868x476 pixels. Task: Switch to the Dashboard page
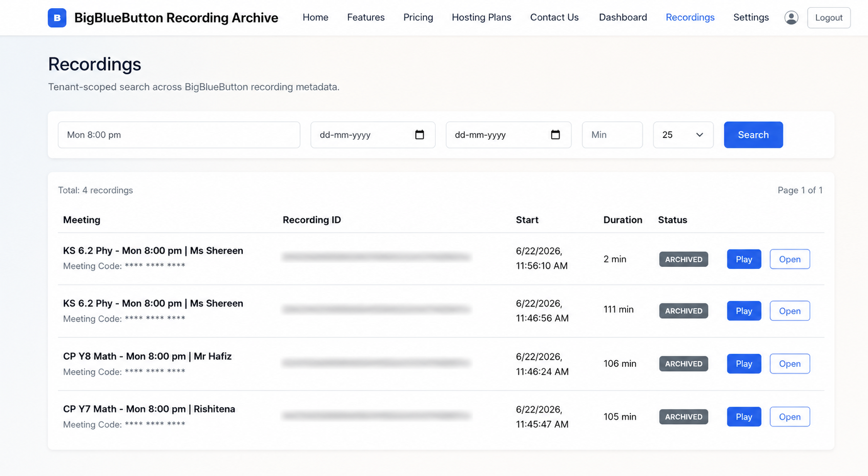623,17
